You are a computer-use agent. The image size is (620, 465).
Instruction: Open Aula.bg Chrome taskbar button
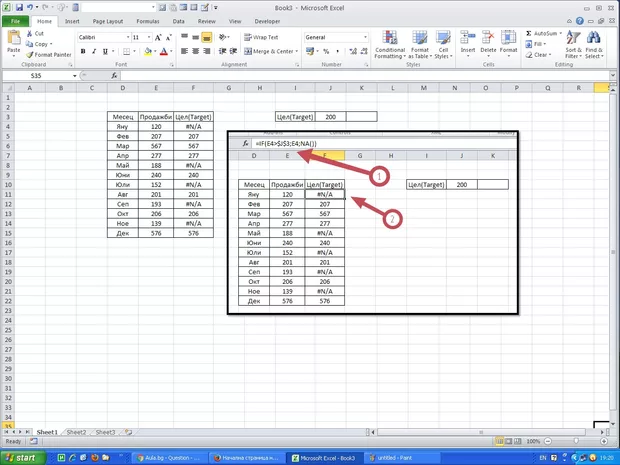pyautogui.click(x=170, y=458)
